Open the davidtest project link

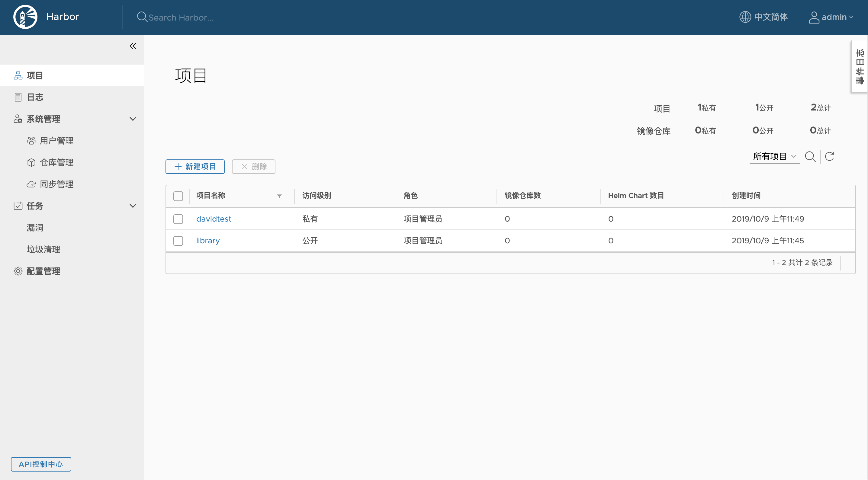coord(214,219)
